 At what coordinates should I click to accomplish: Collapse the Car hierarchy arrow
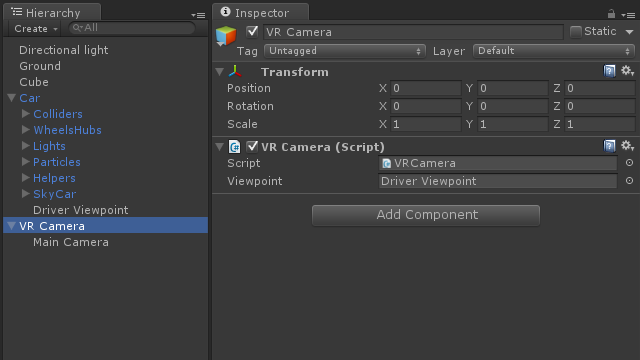point(11,98)
